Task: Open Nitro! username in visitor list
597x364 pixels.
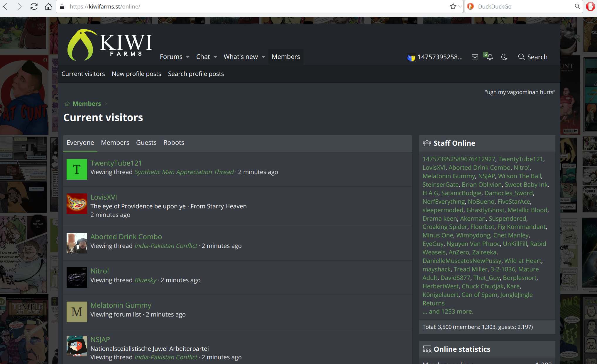Action: [x=99, y=271]
